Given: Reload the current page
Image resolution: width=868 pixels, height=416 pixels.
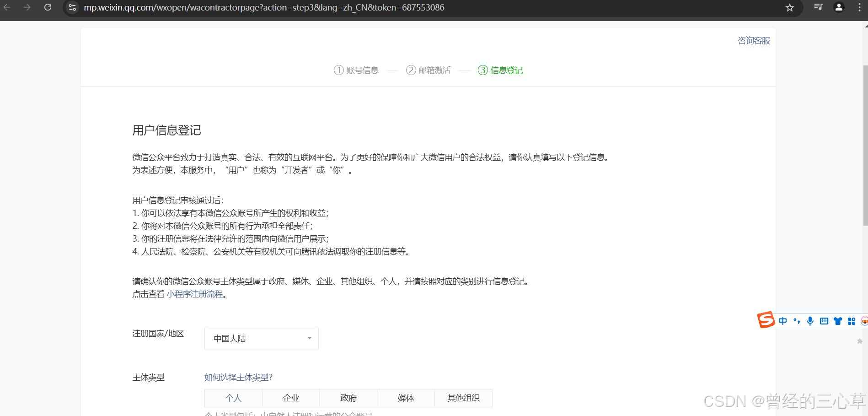Looking at the screenshot, I should [48, 7].
